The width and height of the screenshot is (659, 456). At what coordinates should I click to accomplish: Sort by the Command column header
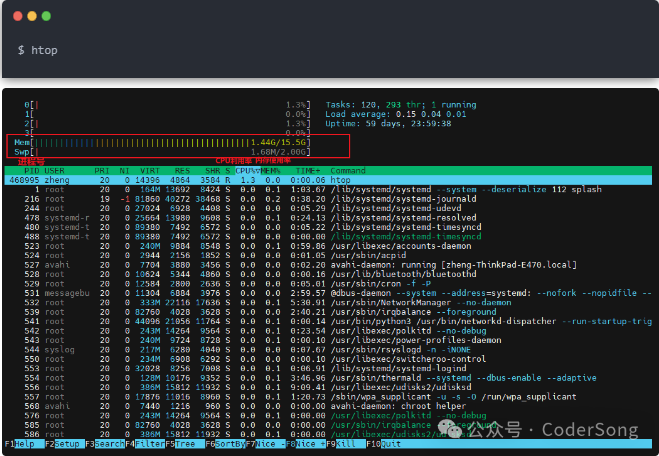point(348,171)
